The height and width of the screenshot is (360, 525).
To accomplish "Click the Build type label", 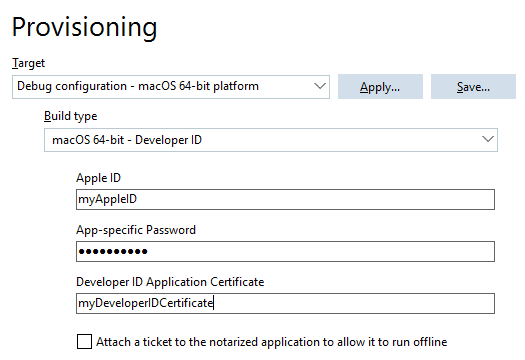I will (x=71, y=116).
